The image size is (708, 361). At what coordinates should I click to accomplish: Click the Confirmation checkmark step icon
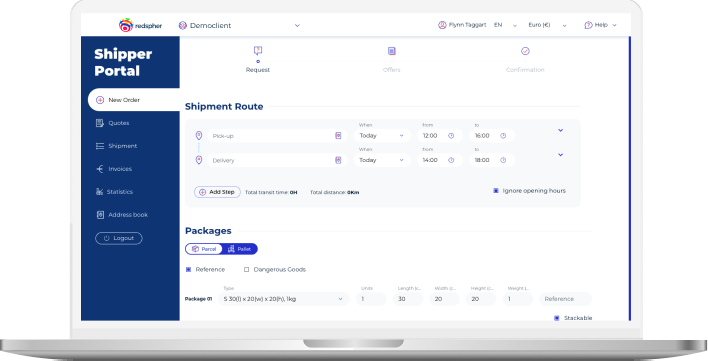pos(525,51)
